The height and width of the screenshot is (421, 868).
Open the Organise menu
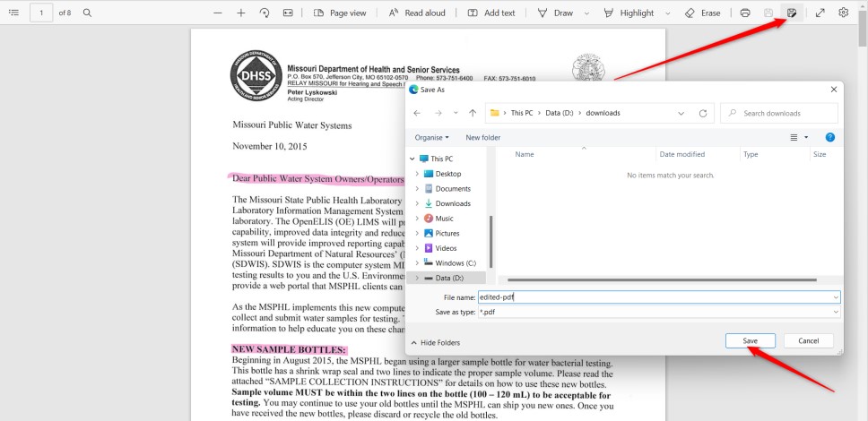click(x=432, y=137)
